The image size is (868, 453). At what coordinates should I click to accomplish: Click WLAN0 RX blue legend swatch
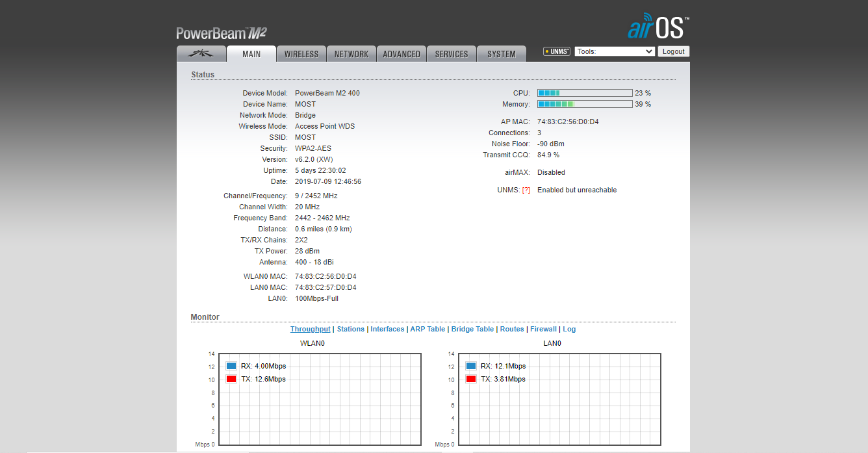tap(231, 366)
